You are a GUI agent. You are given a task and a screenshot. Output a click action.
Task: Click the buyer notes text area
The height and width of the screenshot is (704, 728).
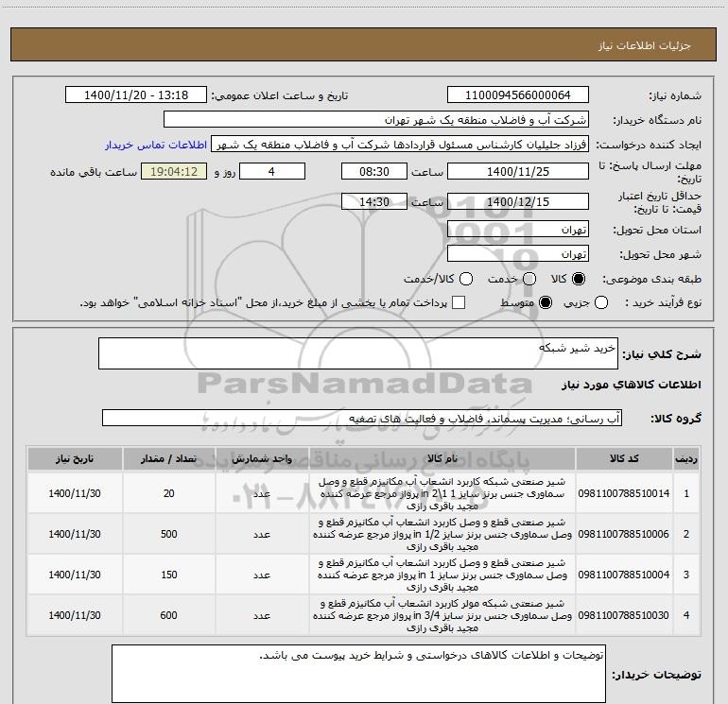(x=358, y=674)
